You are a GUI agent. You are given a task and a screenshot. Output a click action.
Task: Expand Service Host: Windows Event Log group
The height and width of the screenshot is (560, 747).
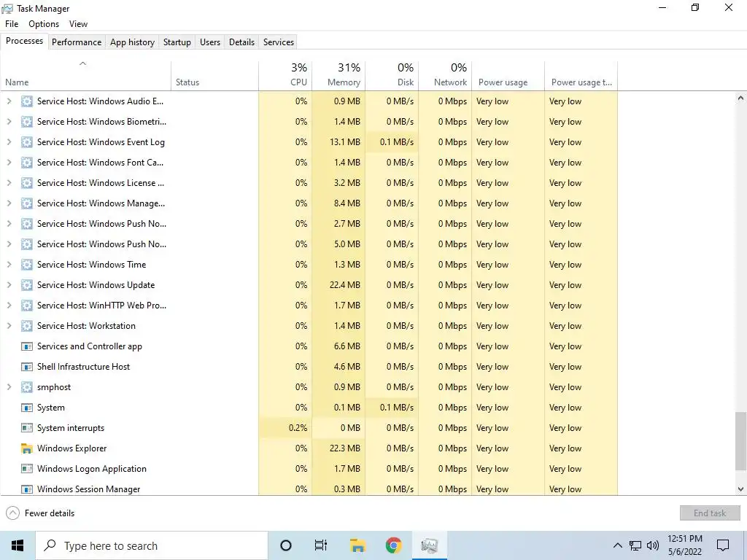tap(9, 142)
